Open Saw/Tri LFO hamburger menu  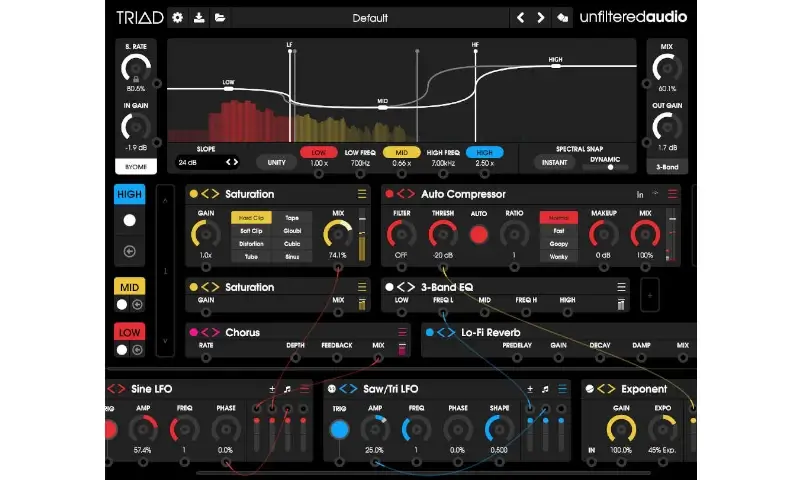point(562,389)
